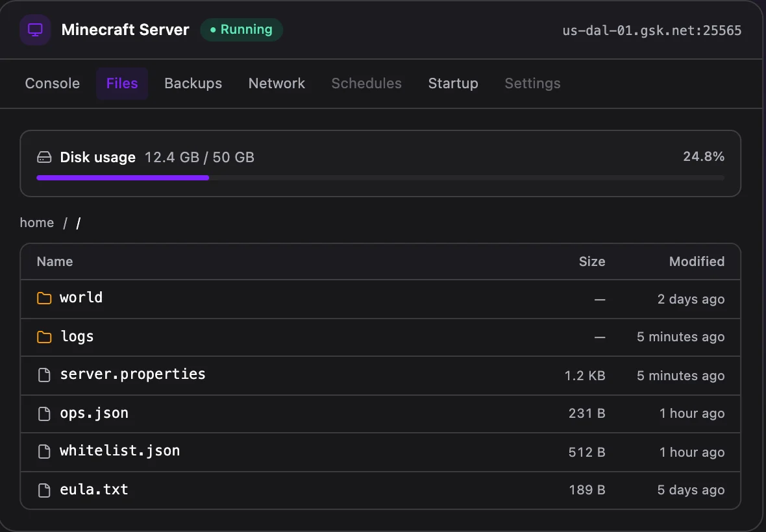
Task: Switch to the Backups tab
Action: click(x=193, y=84)
